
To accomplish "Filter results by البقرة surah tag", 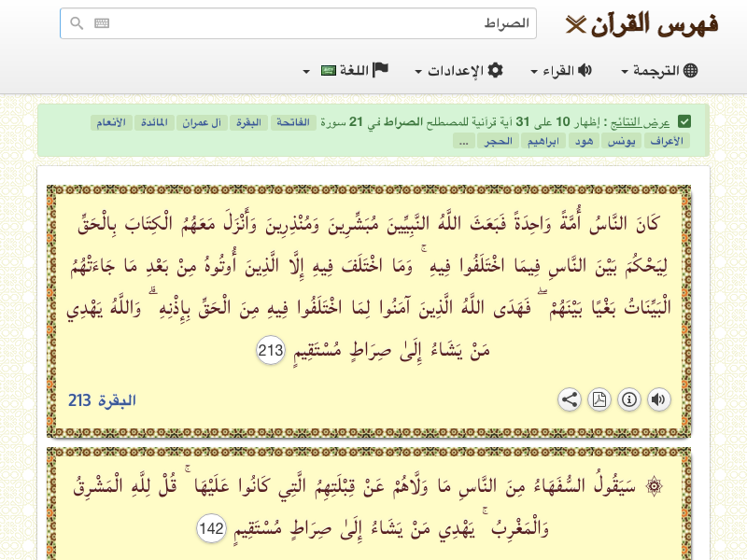I will pos(248,122).
